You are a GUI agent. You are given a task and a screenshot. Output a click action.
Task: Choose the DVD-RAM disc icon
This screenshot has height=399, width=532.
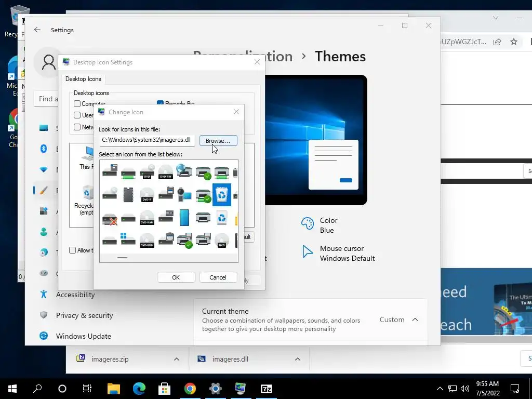point(147,218)
